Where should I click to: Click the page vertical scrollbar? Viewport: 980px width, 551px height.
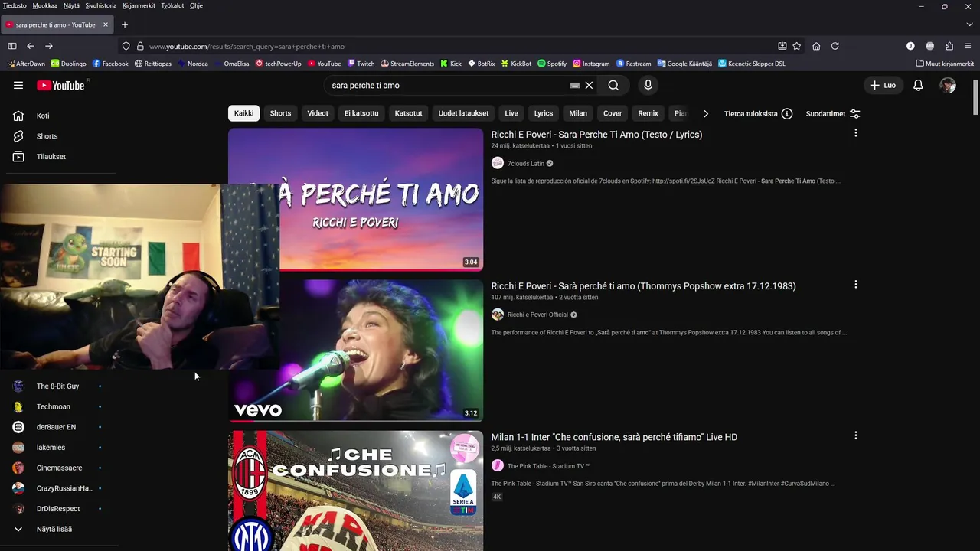point(975,96)
